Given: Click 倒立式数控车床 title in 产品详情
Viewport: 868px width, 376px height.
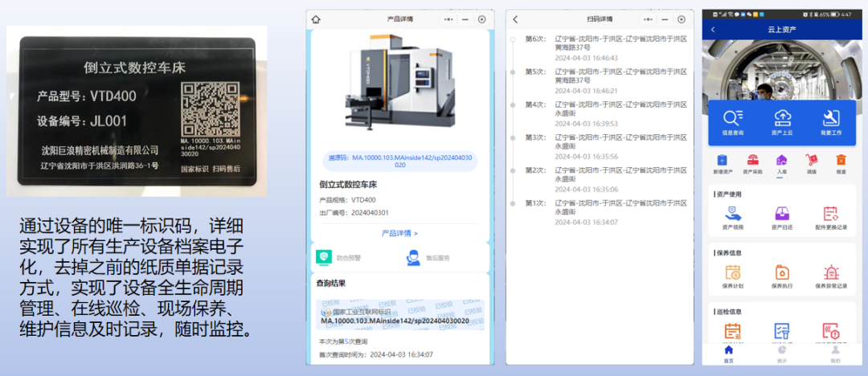Looking at the screenshot, I should pyautogui.click(x=348, y=185).
